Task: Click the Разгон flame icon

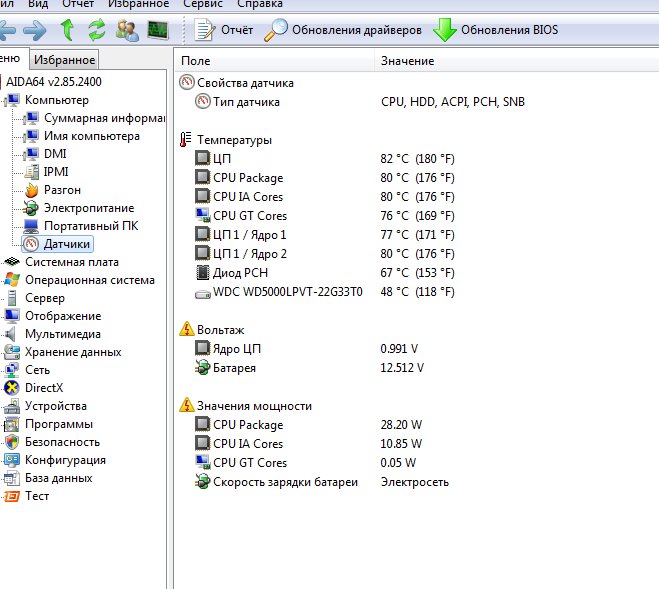Action: [32, 190]
